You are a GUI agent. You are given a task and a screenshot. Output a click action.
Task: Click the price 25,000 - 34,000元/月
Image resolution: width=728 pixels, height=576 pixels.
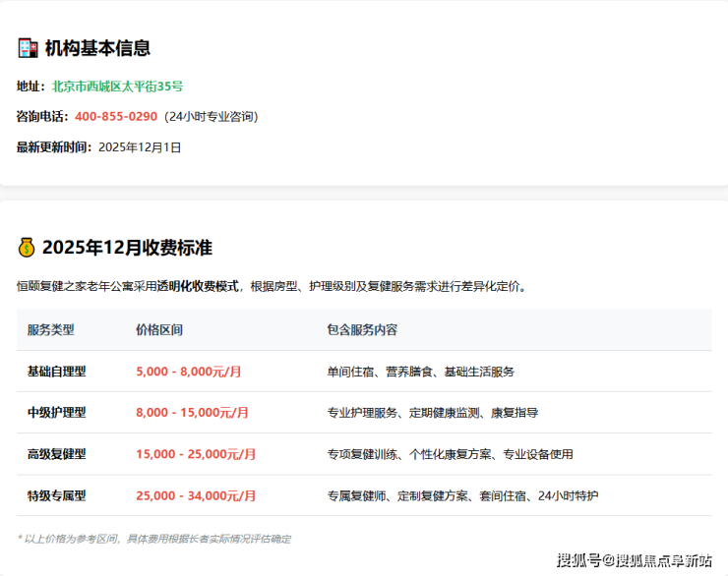196,495
